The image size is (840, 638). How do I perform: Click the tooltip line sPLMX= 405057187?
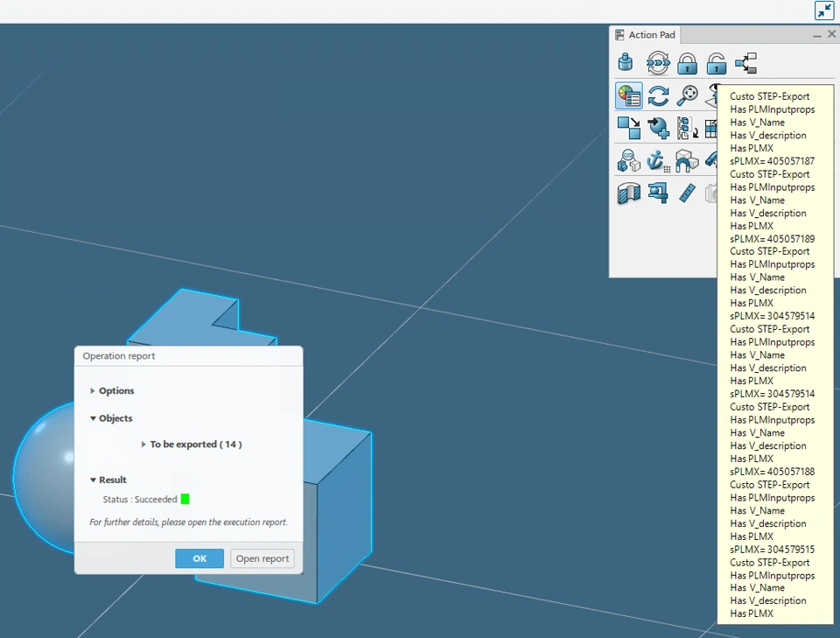[x=772, y=161]
